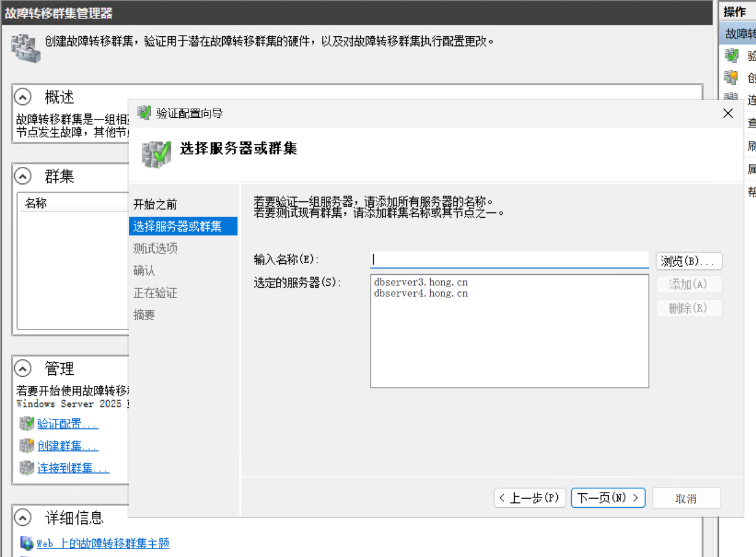Go back with 上一步(P) button
This screenshot has height=557, width=756.
coord(530,498)
